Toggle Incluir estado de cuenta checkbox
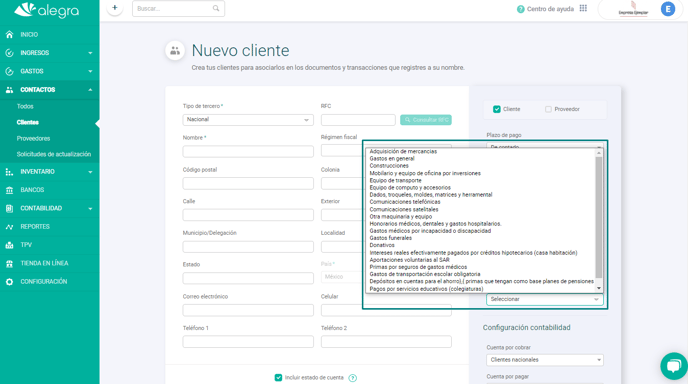 click(x=278, y=377)
